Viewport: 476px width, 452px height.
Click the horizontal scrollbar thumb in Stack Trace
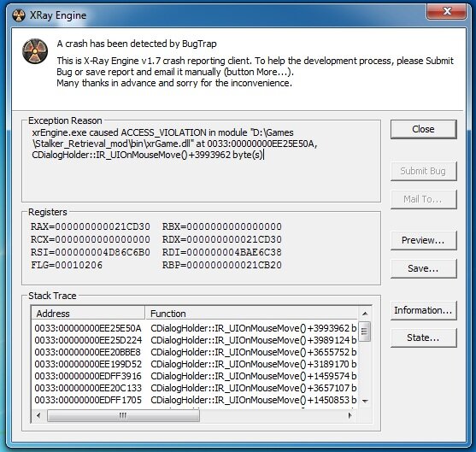123,415
